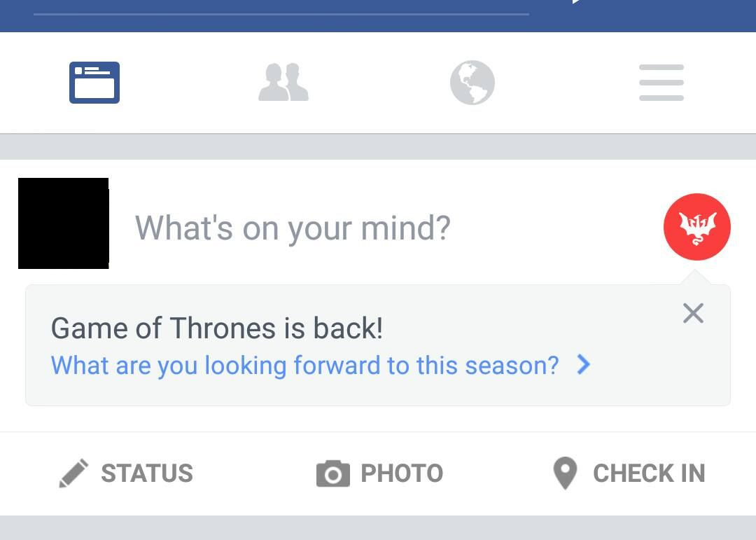Open the season question chevron arrow

click(583, 365)
